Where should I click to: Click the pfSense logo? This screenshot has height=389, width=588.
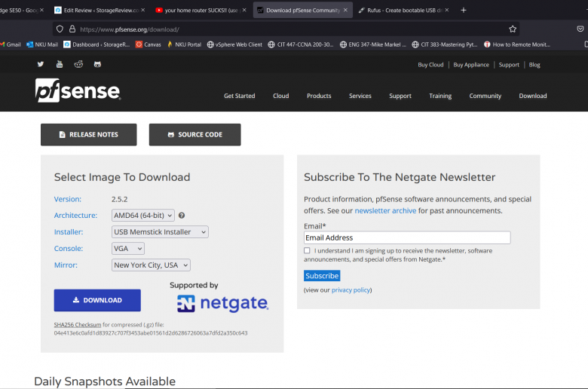[x=78, y=90]
